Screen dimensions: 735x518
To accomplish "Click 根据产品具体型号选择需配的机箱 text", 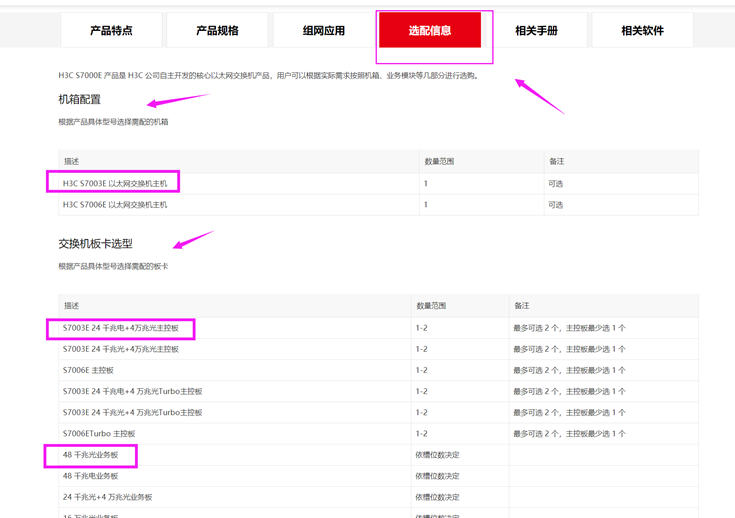I will 113,122.
